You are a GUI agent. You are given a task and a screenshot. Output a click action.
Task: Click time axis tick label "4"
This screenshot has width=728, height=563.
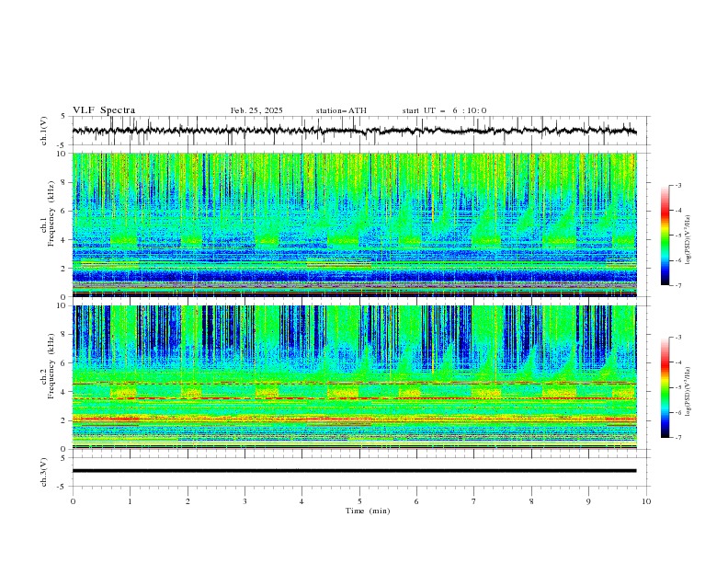[x=302, y=501]
